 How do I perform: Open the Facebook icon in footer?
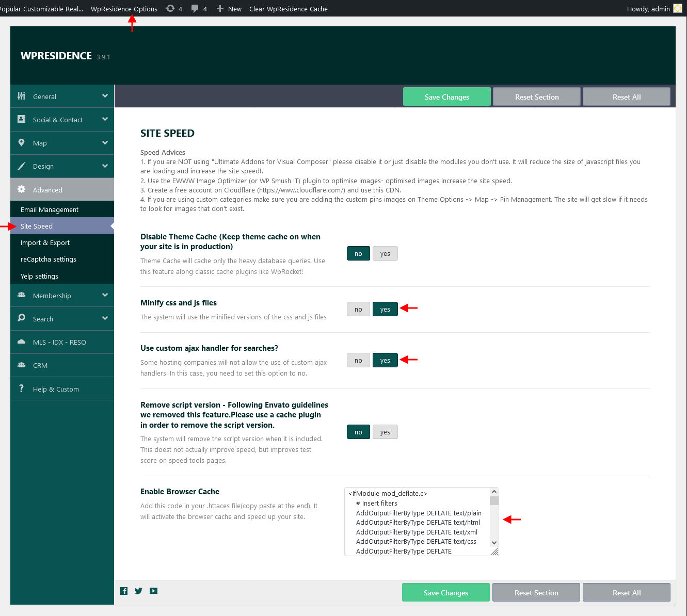click(x=124, y=591)
